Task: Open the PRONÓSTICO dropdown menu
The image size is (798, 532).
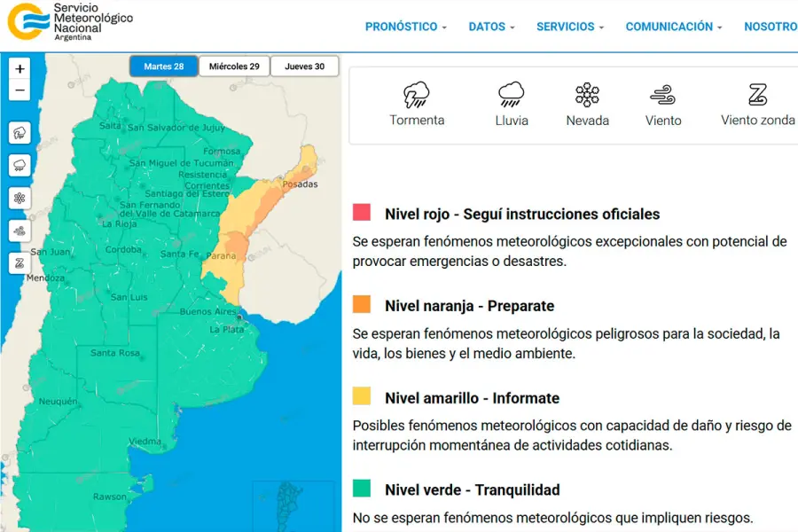Action: (x=405, y=27)
